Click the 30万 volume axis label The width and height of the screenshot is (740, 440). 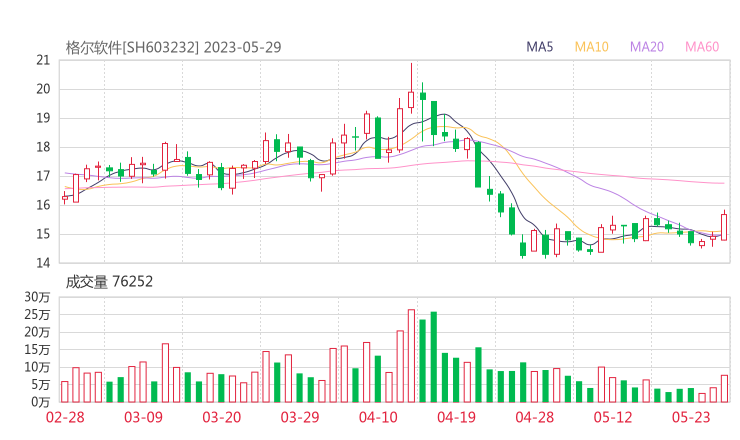(37, 297)
